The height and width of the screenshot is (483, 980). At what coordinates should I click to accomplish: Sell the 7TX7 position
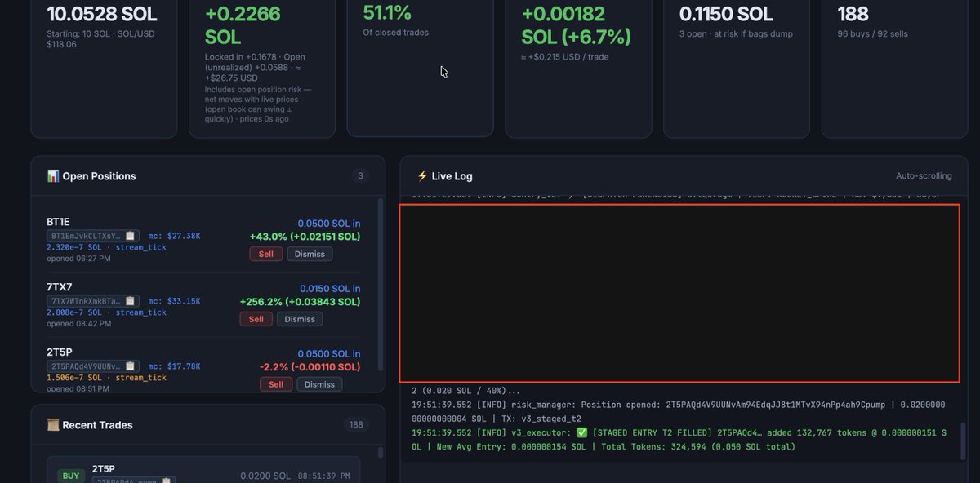pyautogui.click(x=256, y=319)
